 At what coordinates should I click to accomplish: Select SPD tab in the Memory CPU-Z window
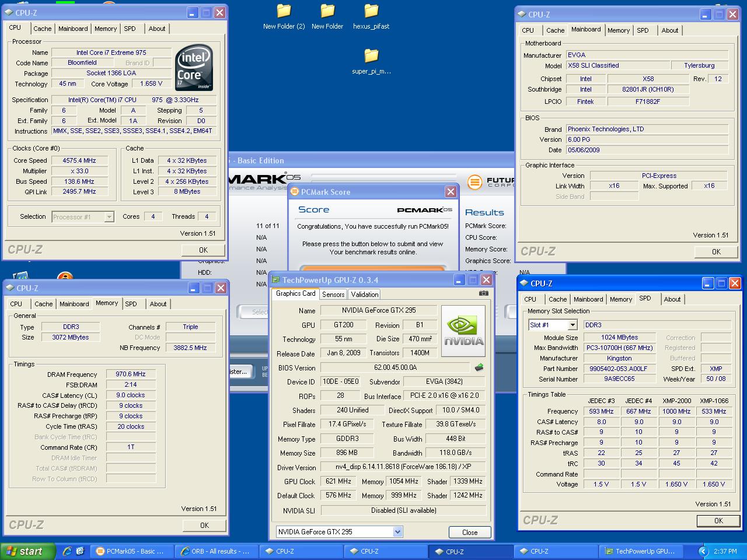[131, 304]
